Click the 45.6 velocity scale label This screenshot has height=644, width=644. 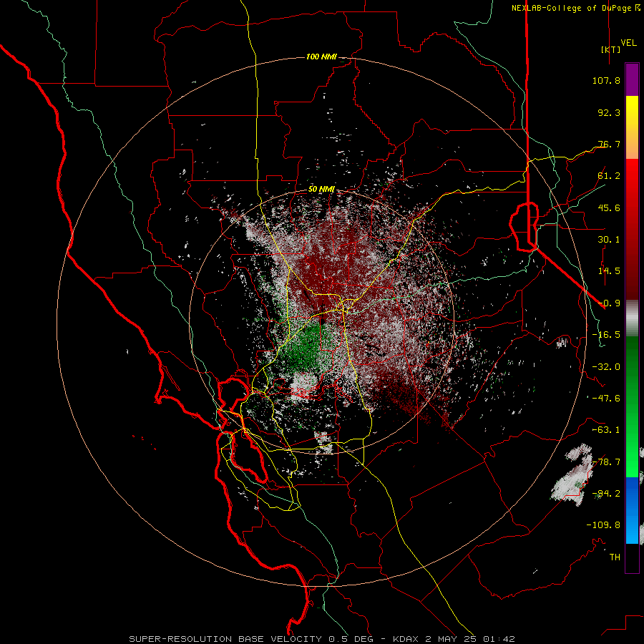click(609, 208)
